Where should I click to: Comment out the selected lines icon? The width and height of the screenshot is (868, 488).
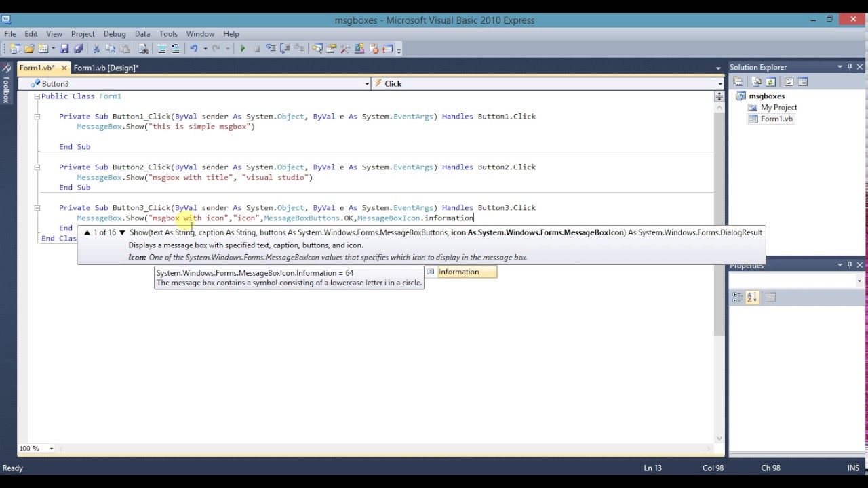(x=161, y=49)
